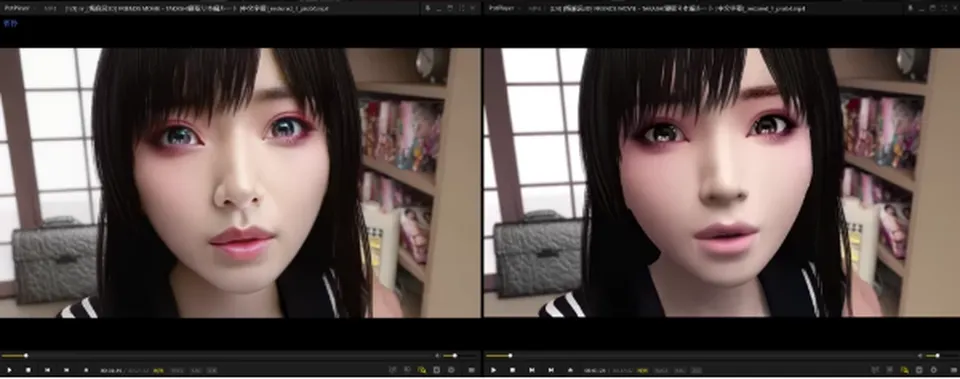Open the gear settings icon in left player
The width and height of the screenshot is (960, 379).
pos(451,370)
